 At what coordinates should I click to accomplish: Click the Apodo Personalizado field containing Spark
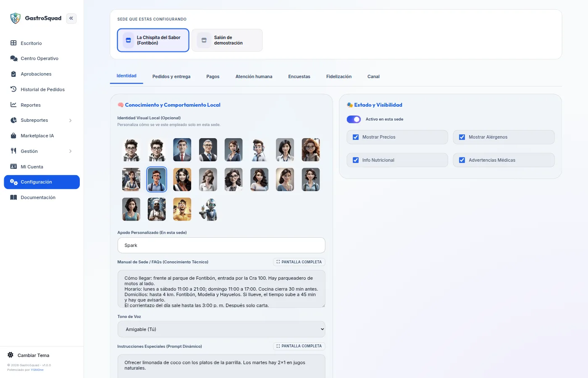(x=221, y=245)
